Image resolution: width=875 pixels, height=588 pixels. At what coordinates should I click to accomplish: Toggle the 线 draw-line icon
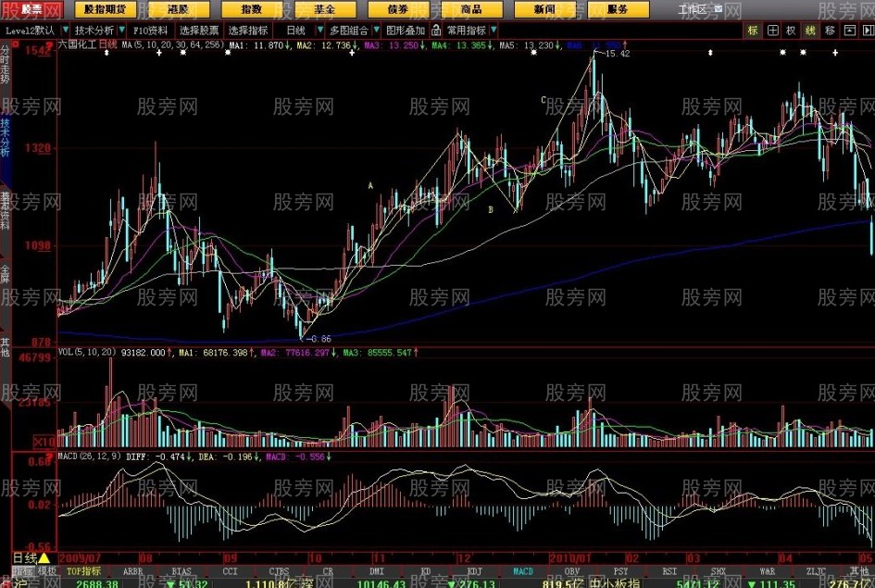click(x=810, y=31)
